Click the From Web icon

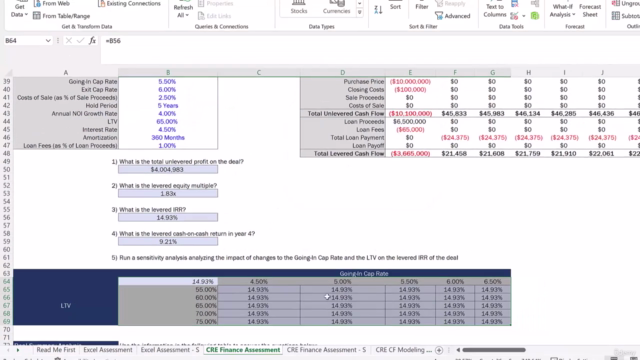[x=37, y=4]
